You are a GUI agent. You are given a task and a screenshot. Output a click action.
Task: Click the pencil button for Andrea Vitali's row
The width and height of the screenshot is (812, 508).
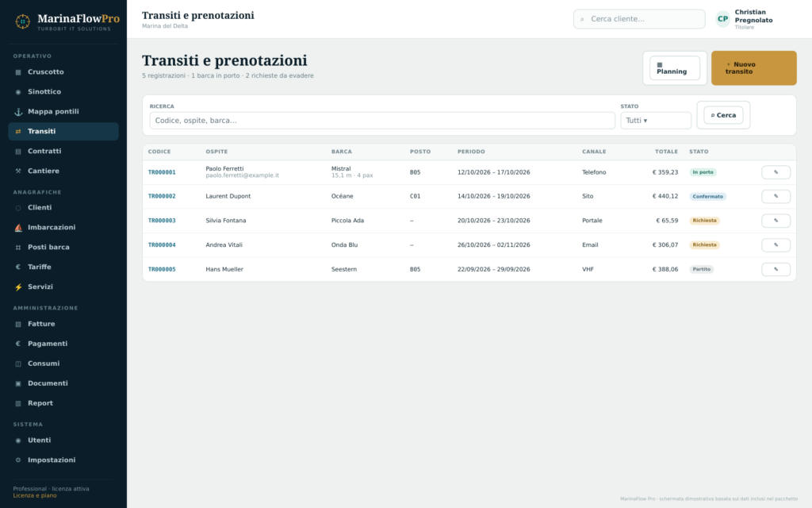[776, 244]
